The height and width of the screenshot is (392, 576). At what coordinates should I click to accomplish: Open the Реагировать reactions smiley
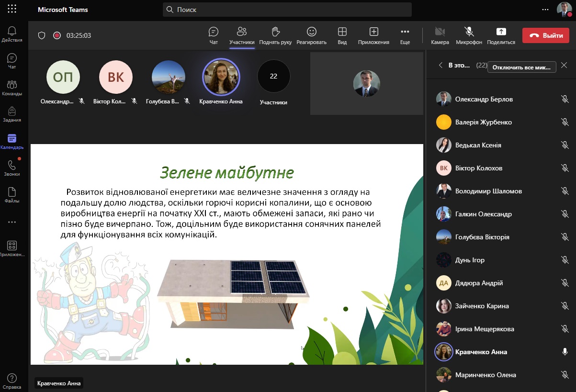pos(311,36)
